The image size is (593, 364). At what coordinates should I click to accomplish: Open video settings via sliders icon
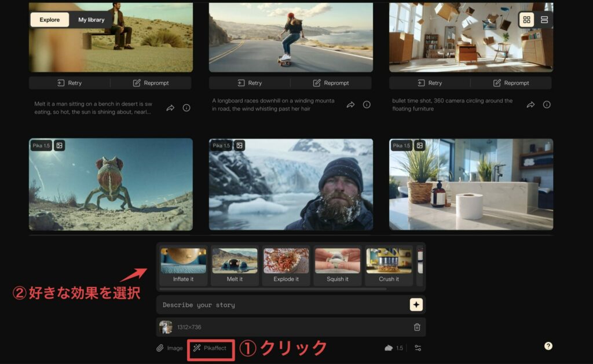418,348
